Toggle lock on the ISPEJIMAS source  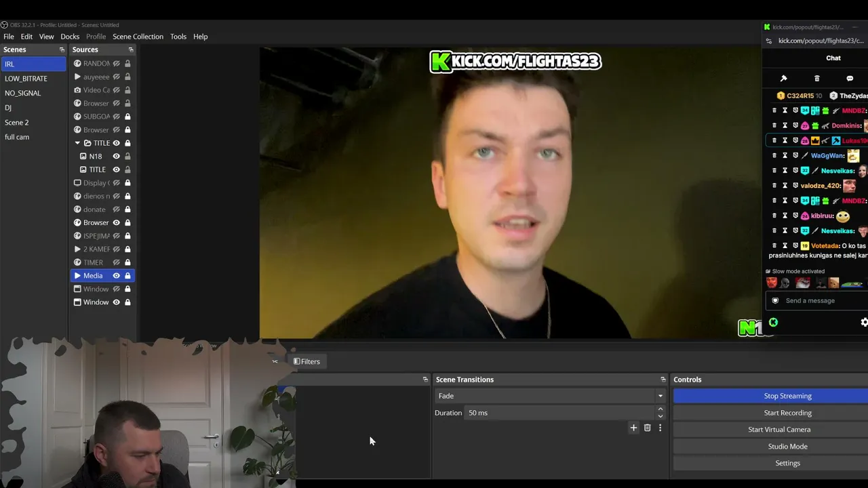pyautogui.click(x=127, y=236)
